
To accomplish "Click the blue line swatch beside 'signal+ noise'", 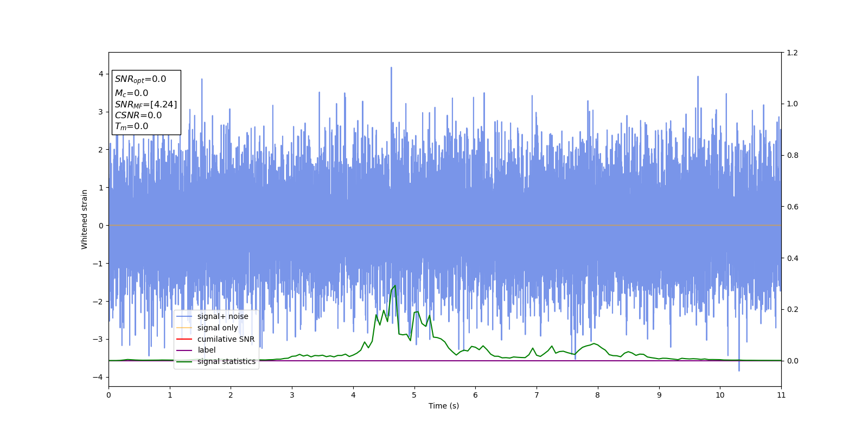I will [184, 317].
